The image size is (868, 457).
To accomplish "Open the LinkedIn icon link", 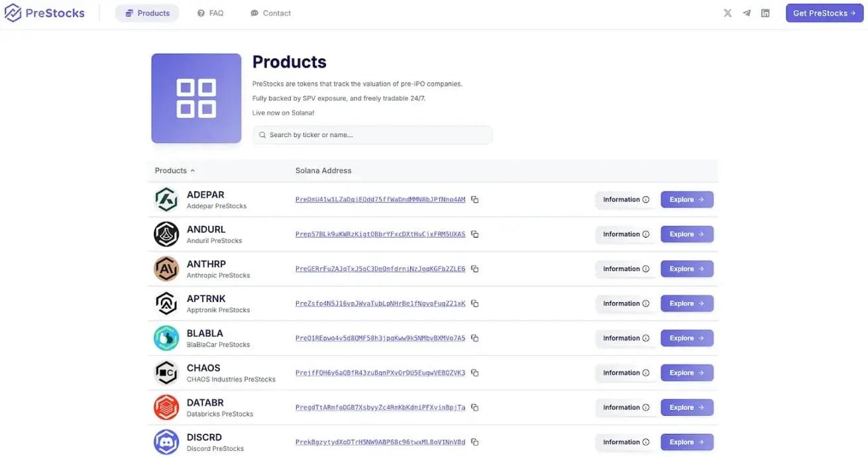I will (765, 13).
